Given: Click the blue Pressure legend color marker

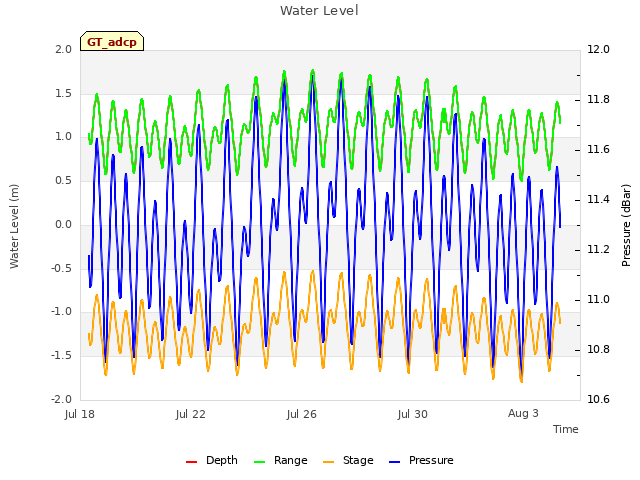Looking at the screenshot, I should [x=394, y=462].
